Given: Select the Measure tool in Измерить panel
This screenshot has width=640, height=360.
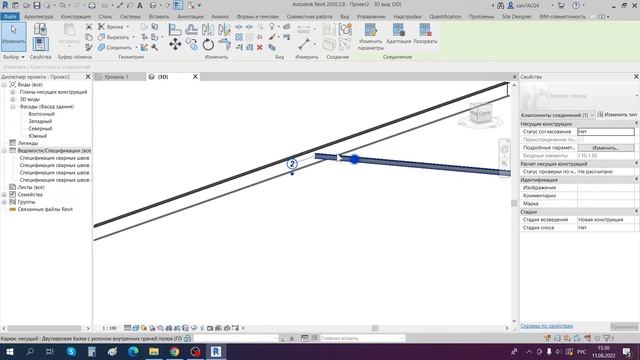Looking at the screenshot, I should click(x=304, y=44).
